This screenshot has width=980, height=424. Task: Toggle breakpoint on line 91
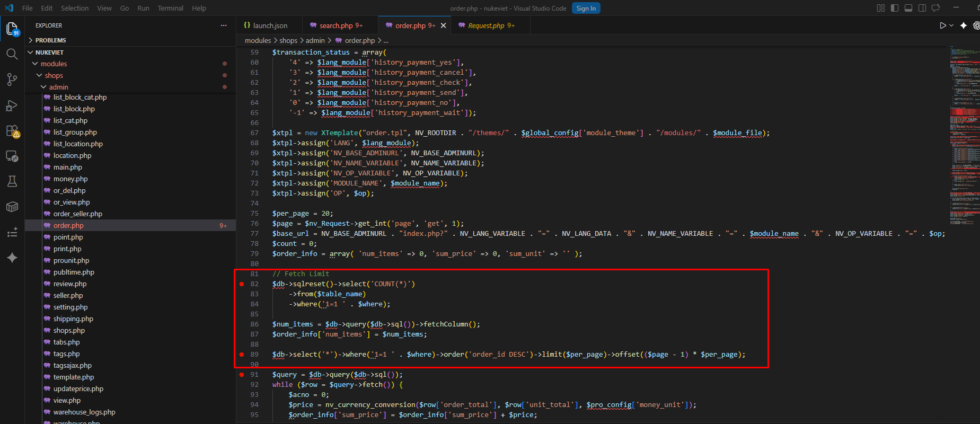242,375
